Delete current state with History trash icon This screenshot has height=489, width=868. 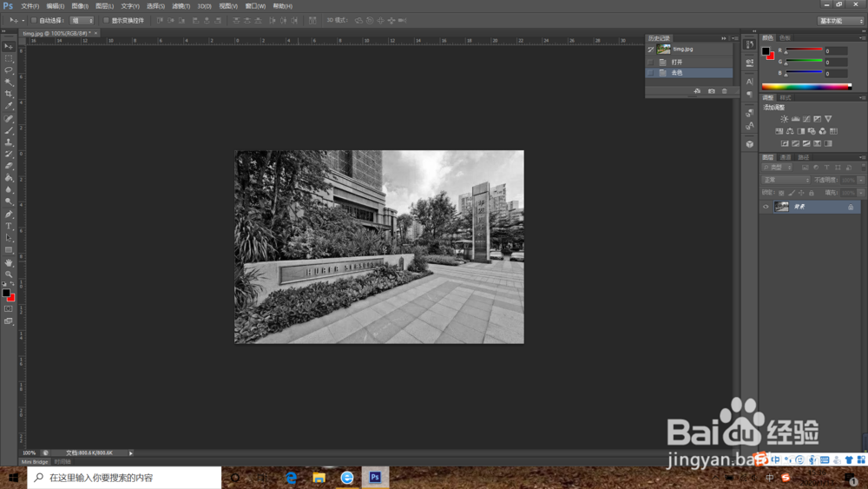[725, 91]
